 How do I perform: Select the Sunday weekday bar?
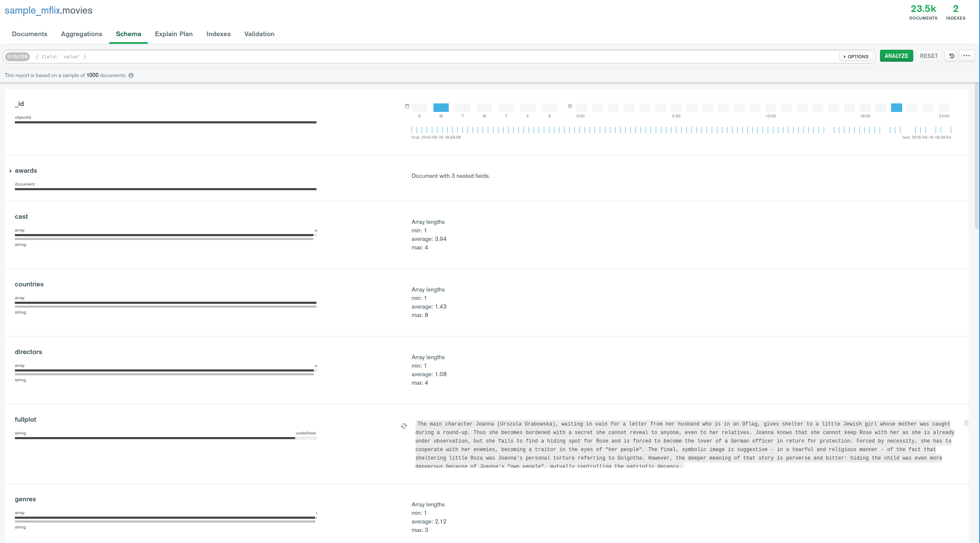click(x=419, y=108)
